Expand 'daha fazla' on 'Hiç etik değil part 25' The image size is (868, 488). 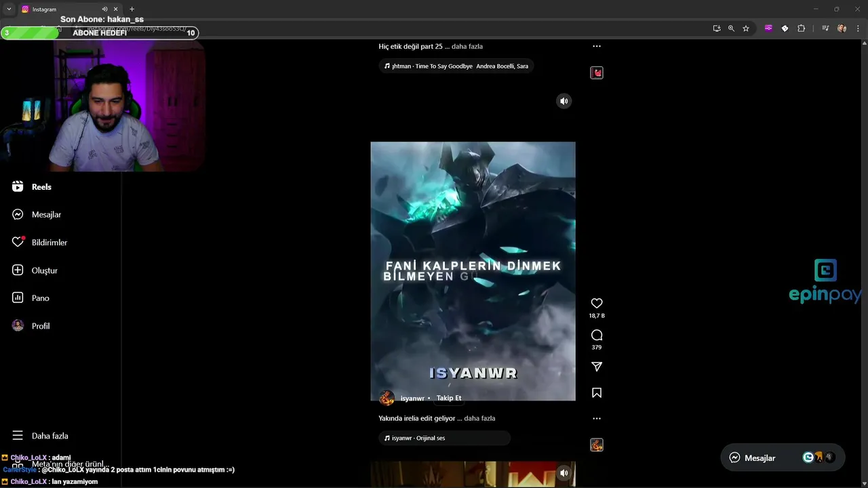click(x=467, y=46)
